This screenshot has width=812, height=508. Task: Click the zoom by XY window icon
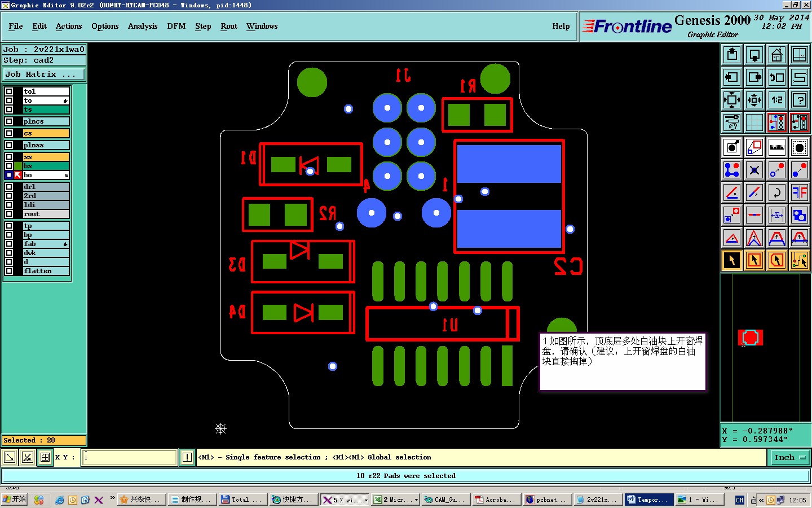tap(800, 55)
